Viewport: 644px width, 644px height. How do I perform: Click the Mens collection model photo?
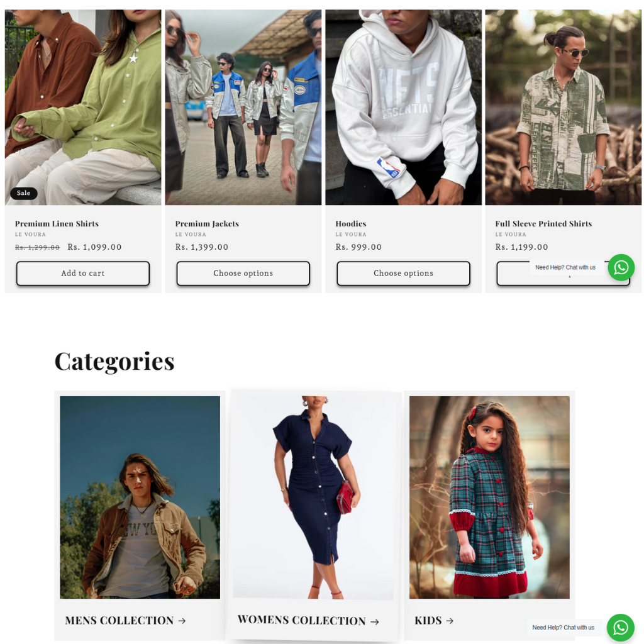pos(140,497)
